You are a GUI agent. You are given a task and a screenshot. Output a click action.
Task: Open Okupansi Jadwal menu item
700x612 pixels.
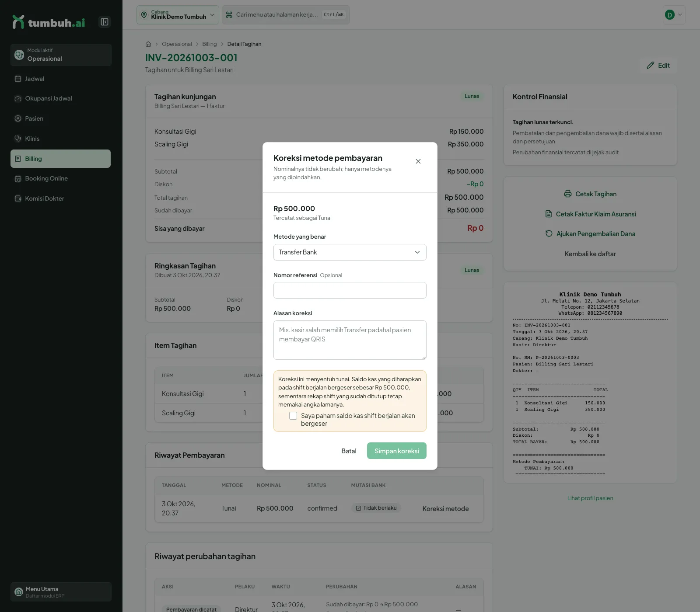coord(60,99)
